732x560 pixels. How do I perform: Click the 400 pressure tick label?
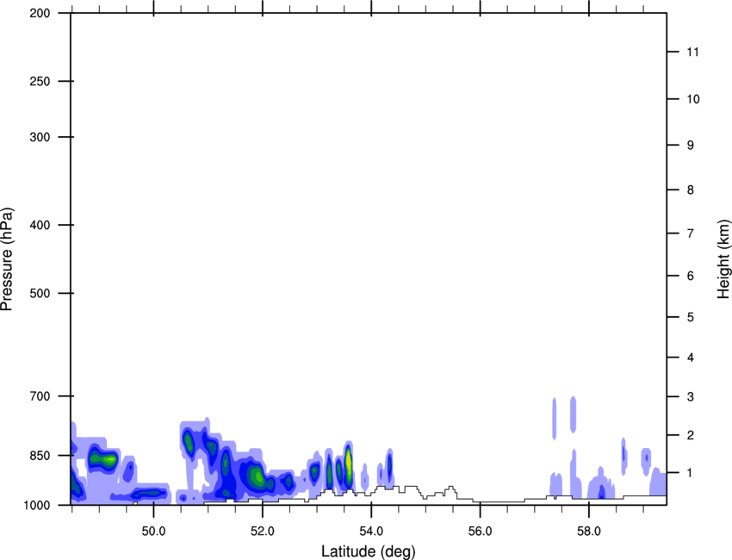pos(40,225)
